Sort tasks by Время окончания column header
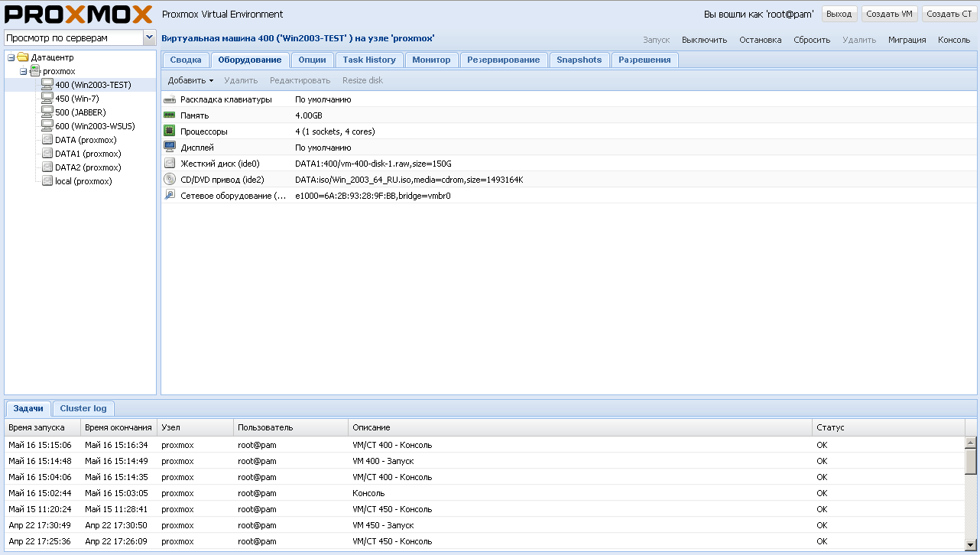980x555 pixels. point(119,427)
